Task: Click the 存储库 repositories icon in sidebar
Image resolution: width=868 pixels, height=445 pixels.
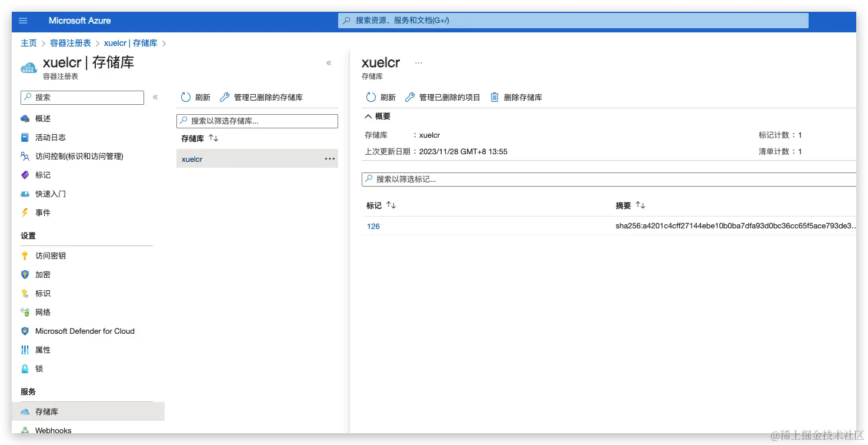Action: [x=25, y=411]
